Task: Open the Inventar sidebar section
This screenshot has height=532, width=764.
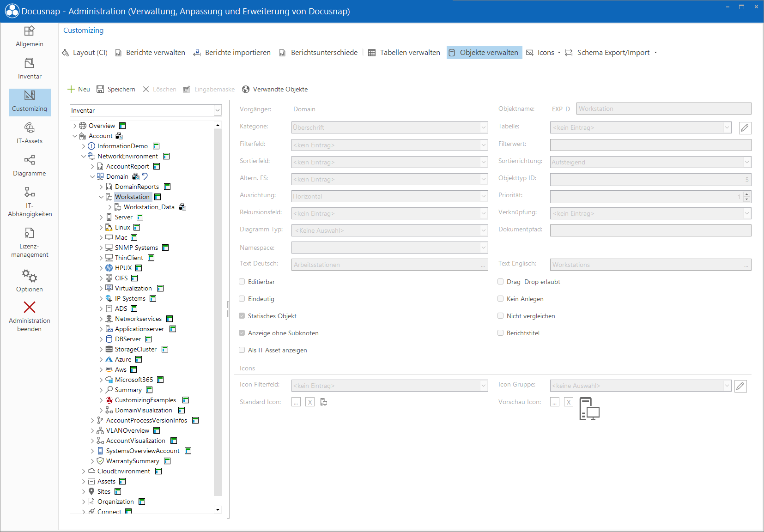Action: point(30,68)
